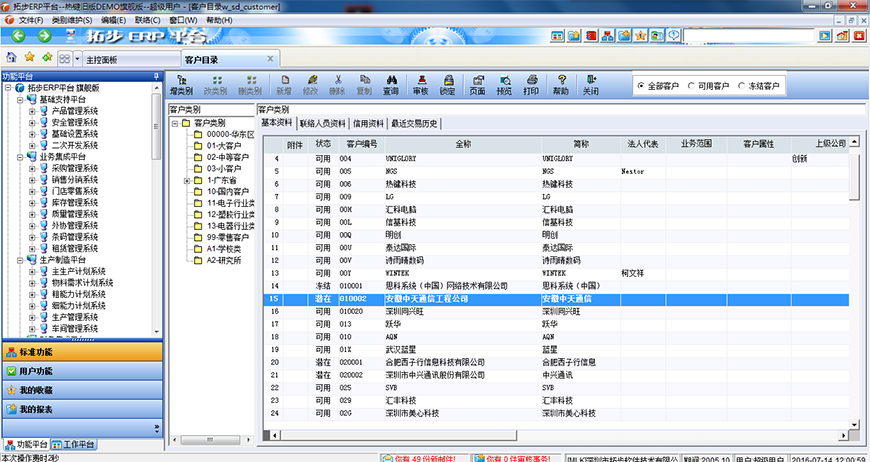Collapse the 基础支持平台 tree node
The image size is (870, 462).
[20, 99]
